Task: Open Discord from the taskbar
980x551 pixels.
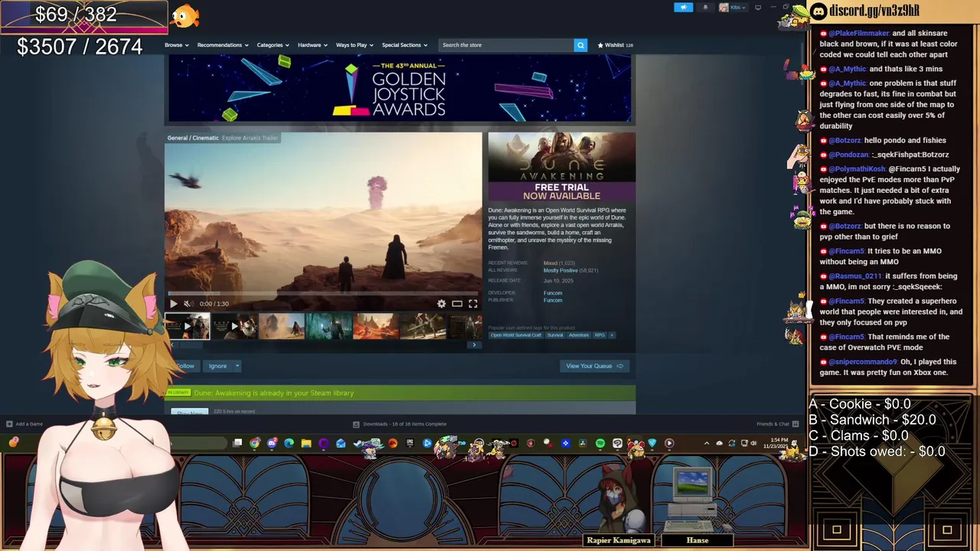Action: click(x=273, y=443)
